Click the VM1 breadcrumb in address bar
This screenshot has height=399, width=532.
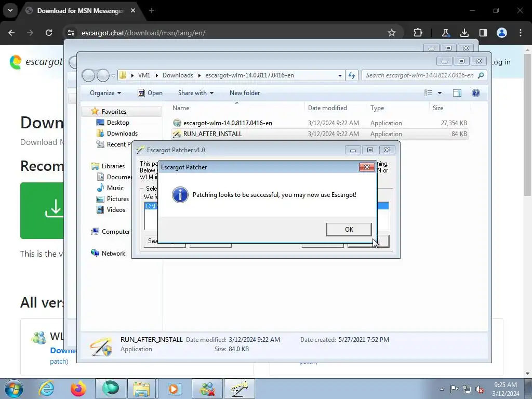[x=144, y=75]
